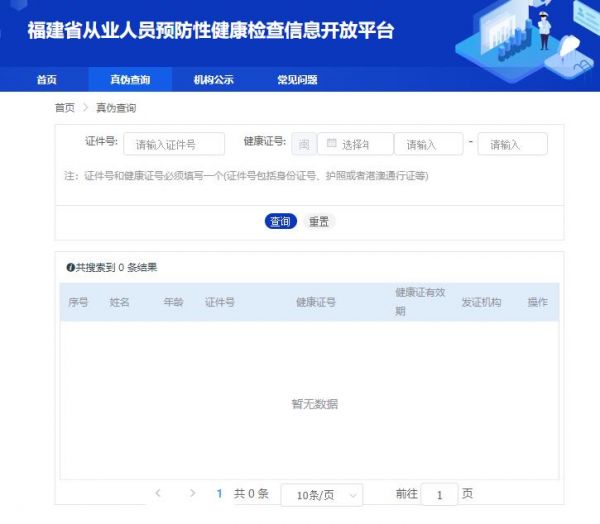This screenshot has width=600, height=524.
Task: Click the platform title 福建省从业人员预防性健康检查信息开放平台
Action: click(x=211, y=30)
